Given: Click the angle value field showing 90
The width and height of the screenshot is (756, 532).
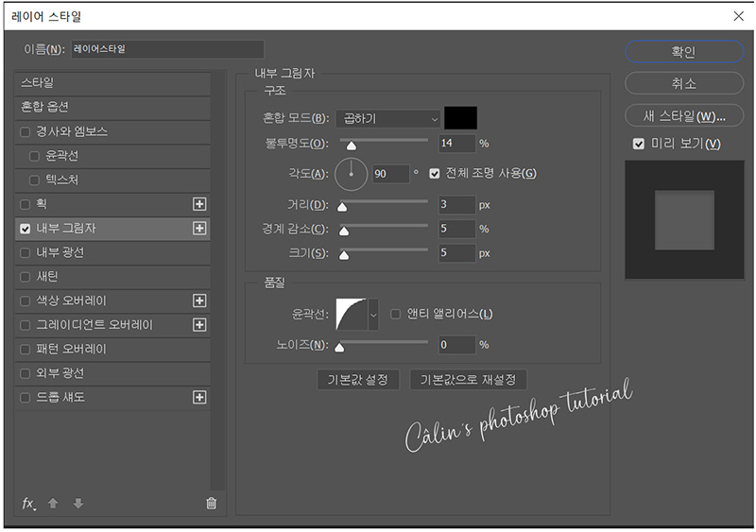Looking at the screenshot, I should click(x=390, y=174).
